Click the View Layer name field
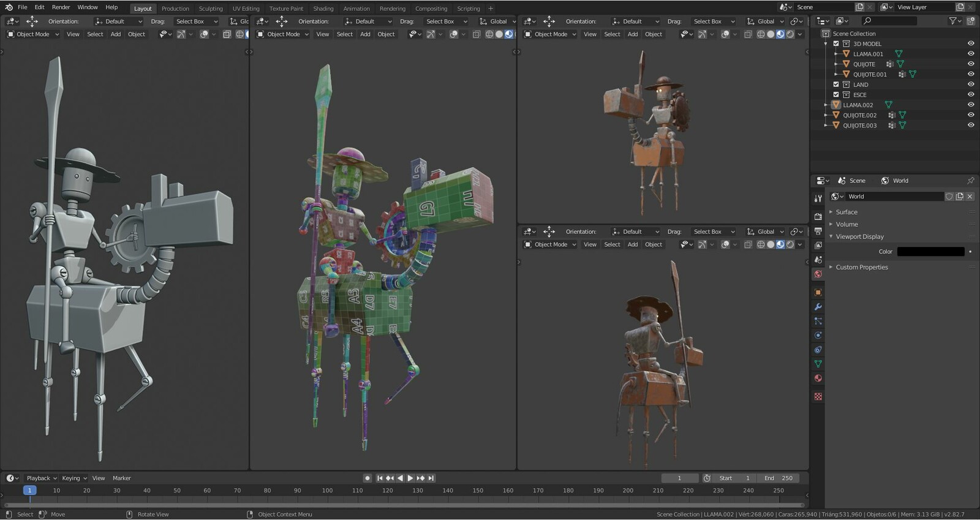The image size is (980, 520). pos(924,7)
